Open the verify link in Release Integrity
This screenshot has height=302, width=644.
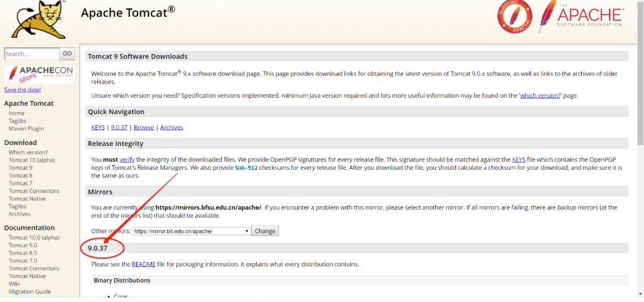(x=127, y=159)
